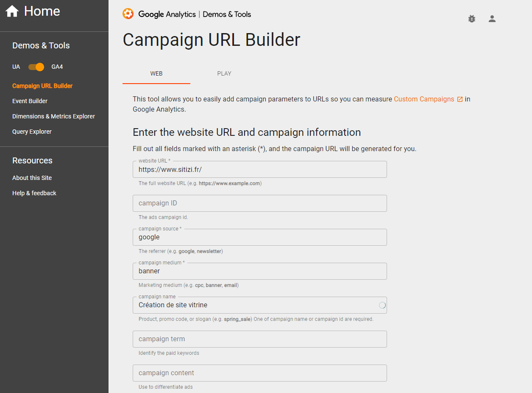Image resolution: width=532 pixels, height=393 pixels.
Task: Select the WEB tab
Action: (156, 73)
